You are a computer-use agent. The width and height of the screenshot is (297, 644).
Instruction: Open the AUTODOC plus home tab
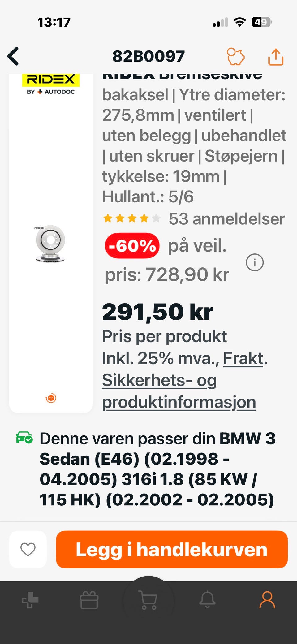tap(30, 600)
